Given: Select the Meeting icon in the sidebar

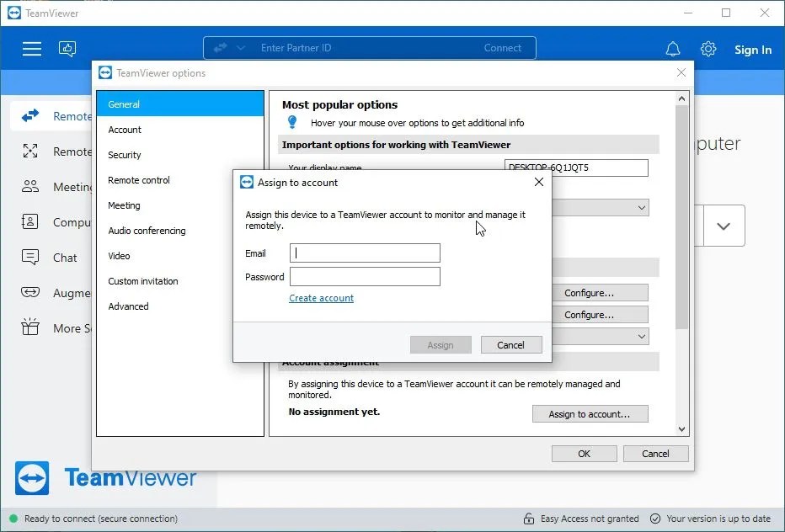Looking at the screenshot, I should point(32,186).
